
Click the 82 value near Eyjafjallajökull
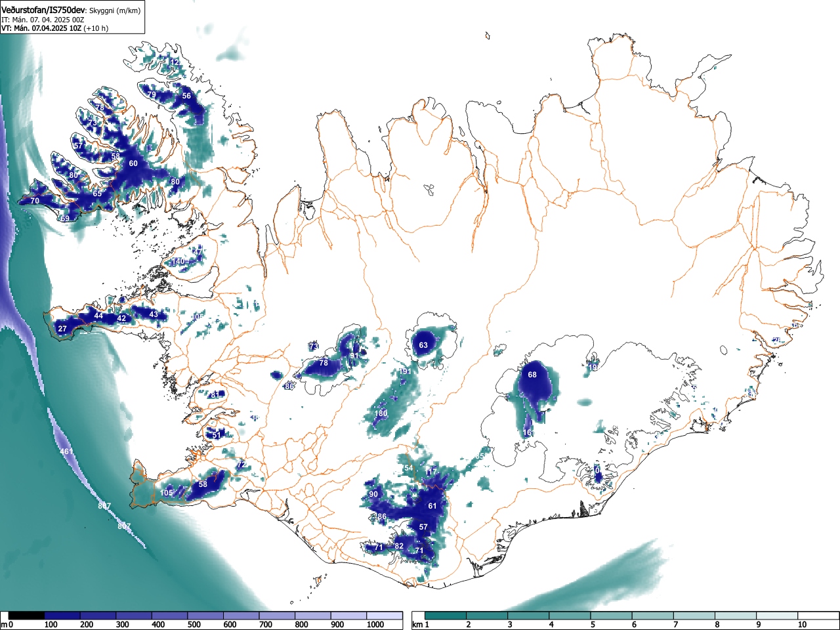399,546
